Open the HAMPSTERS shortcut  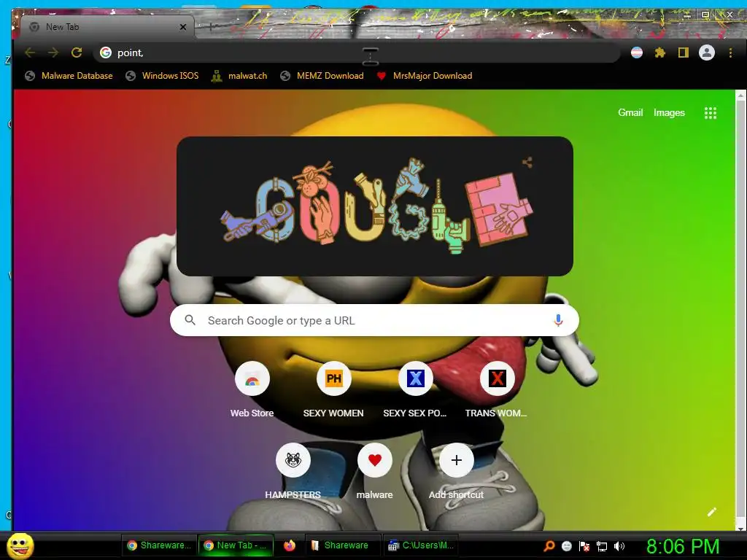click(293, 472)
